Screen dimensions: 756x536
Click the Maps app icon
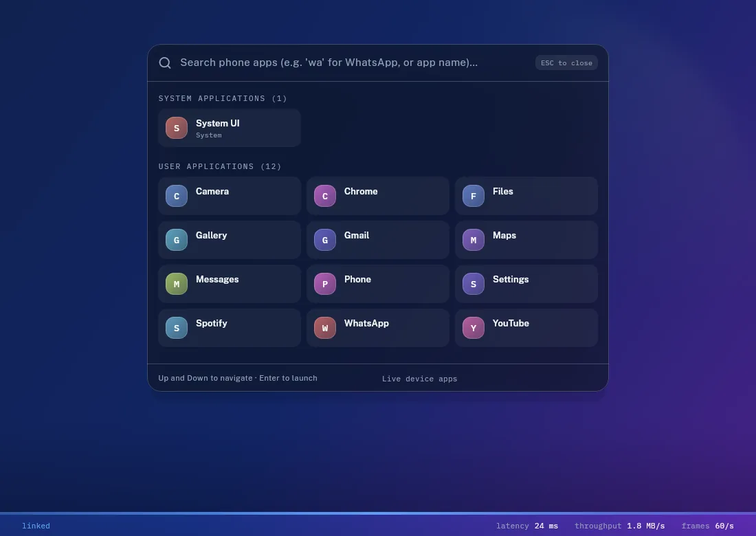474,240
